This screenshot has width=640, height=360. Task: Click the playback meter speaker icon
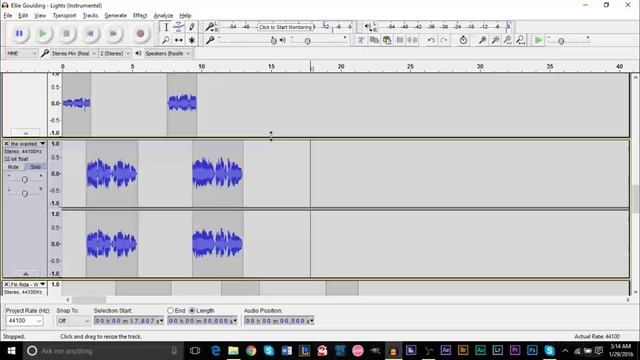pos(368,27)
